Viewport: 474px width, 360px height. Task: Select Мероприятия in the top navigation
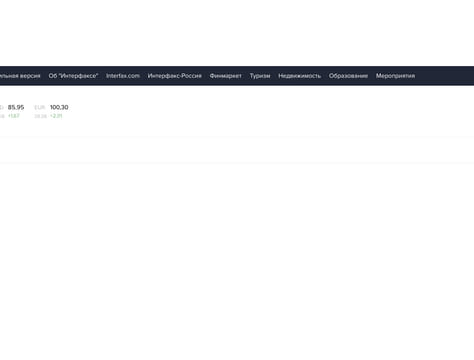395,76
